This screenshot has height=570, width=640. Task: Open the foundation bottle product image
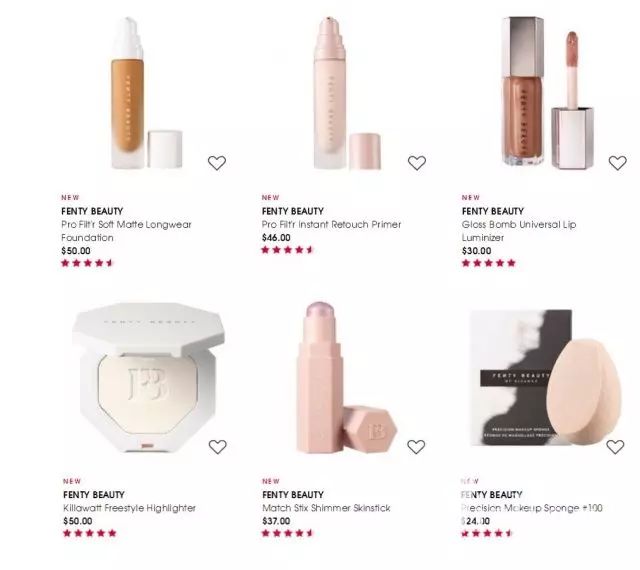point(147,93)
